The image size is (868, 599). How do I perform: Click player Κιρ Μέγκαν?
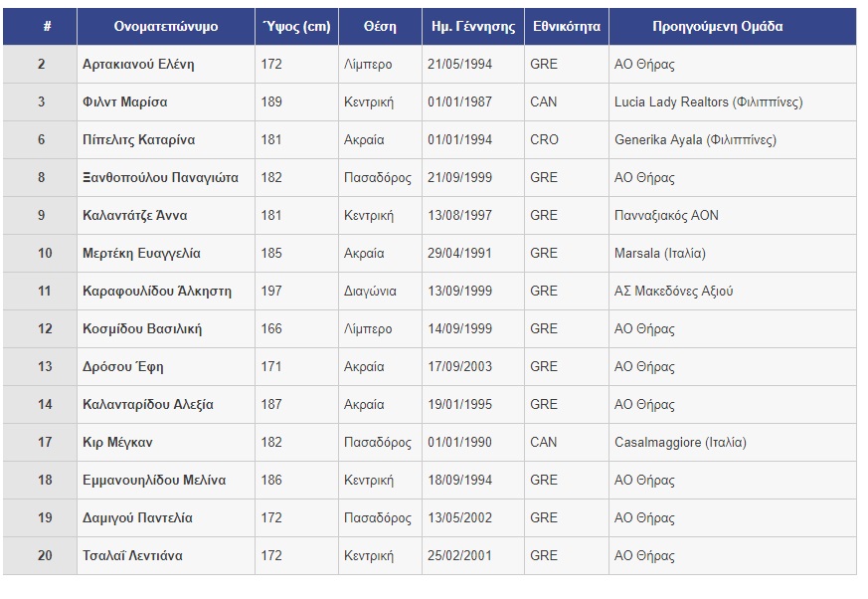117,442
